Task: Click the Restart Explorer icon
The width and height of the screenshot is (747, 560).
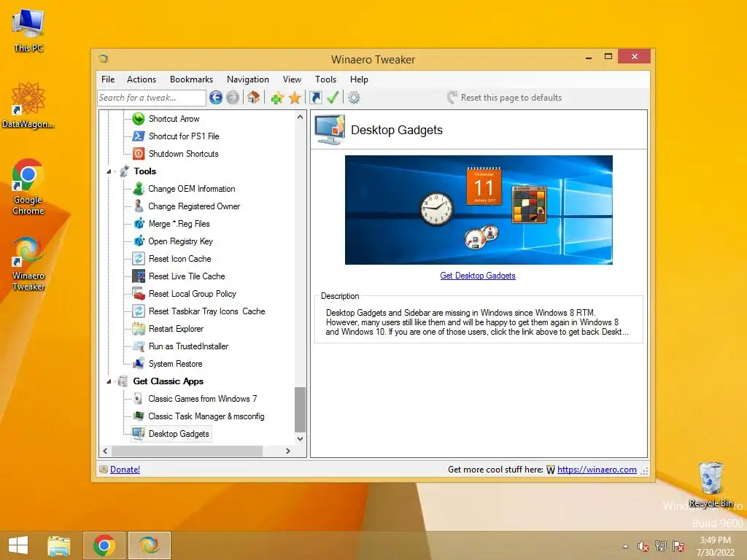Action: click(139, 329)
